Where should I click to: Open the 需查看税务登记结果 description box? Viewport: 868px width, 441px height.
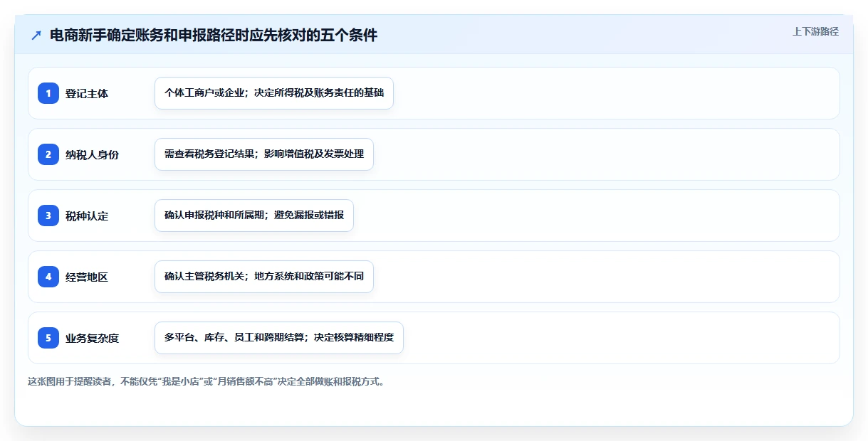(264, 154)
